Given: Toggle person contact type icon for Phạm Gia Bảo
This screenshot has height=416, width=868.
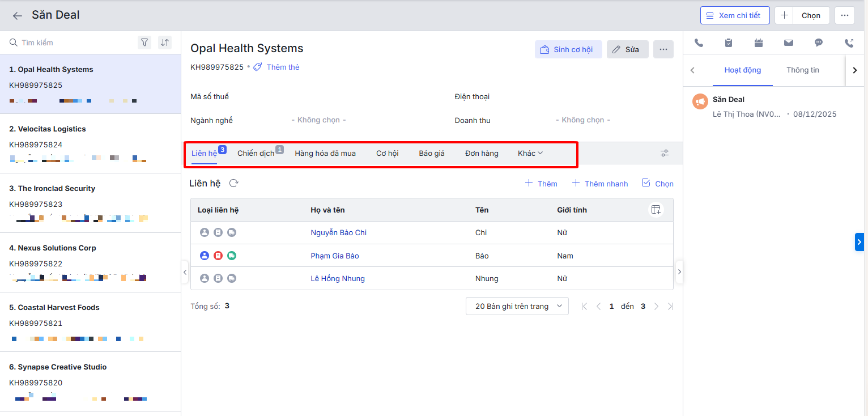Looking at the screenshot, I should (x=205, y=256).
